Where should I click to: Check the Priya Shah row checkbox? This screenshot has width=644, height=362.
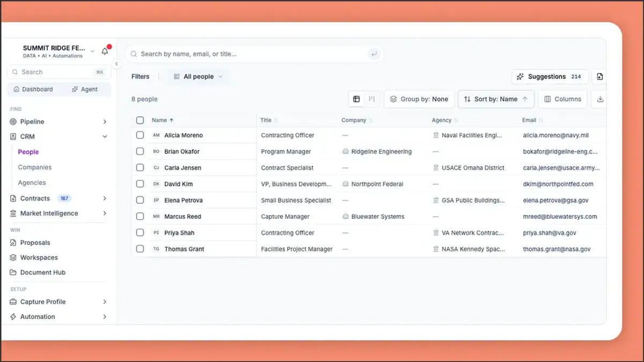140,233
